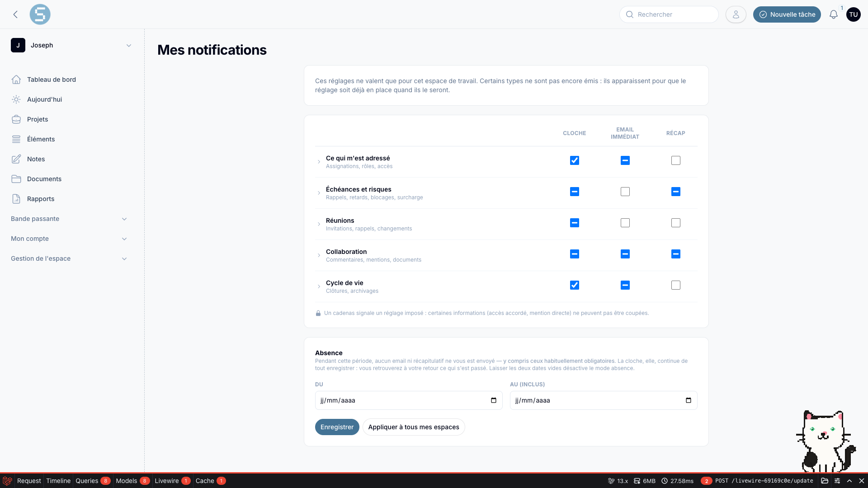Expand the Bande passante section
868x488 pixels.
pyautogui.click(x=69, y=219)
